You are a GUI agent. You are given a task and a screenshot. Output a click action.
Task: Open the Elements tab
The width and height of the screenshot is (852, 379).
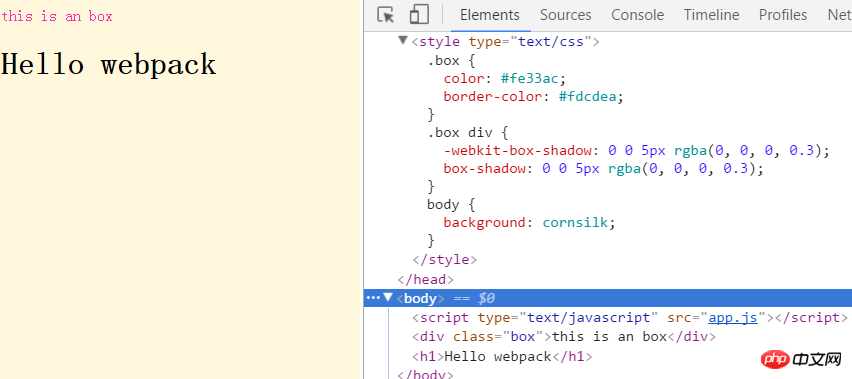tap(490, 15)
